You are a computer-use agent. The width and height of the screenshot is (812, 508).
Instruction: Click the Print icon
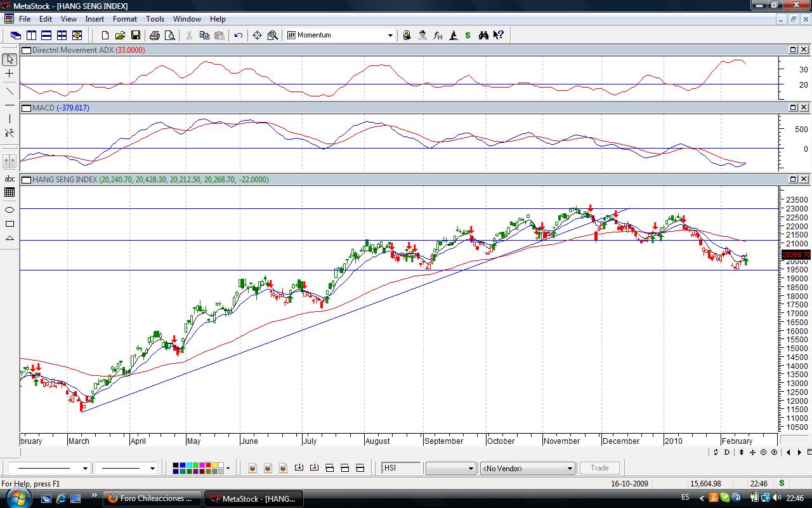(x=155, y=36)
